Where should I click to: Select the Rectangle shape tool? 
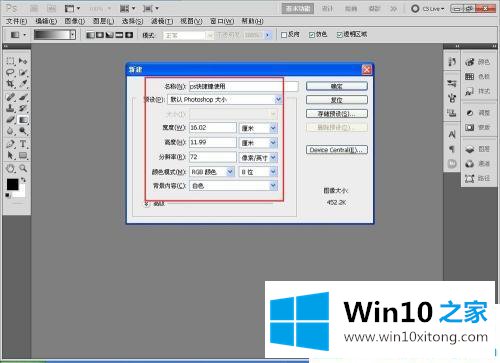point(23,155)
